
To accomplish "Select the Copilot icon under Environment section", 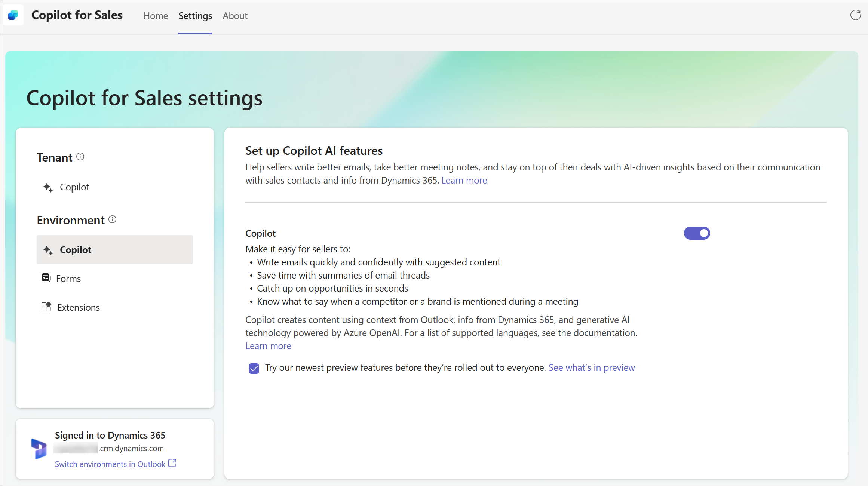I will point(48,250).
